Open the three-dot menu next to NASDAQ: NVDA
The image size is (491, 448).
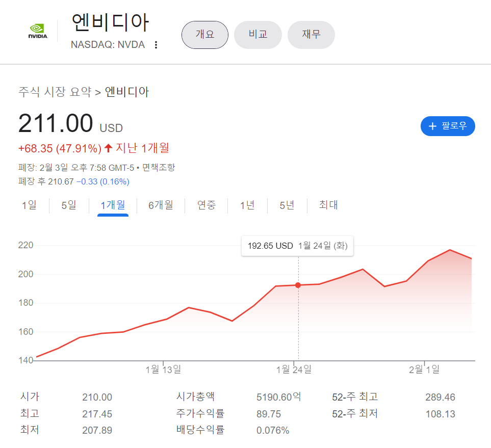(156, 45)
